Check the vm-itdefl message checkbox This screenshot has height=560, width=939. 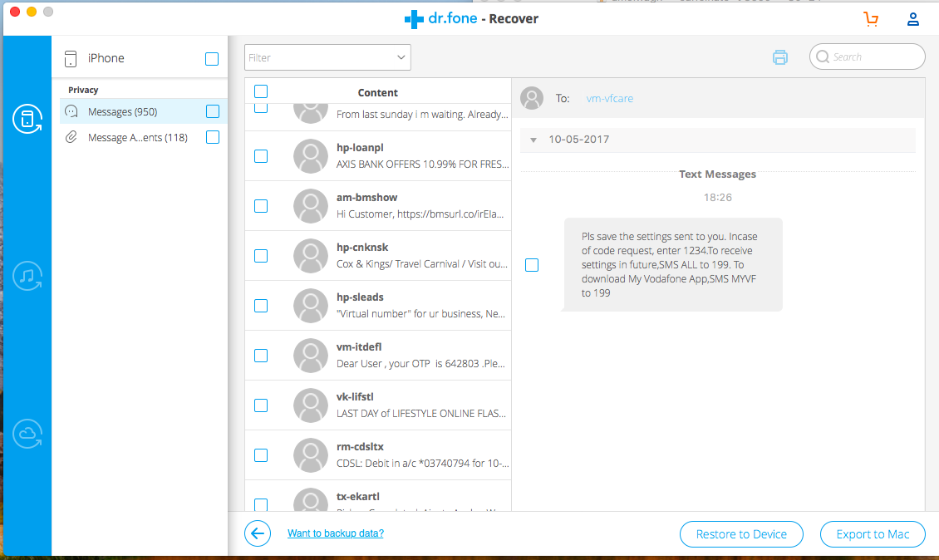click(261, 356)
